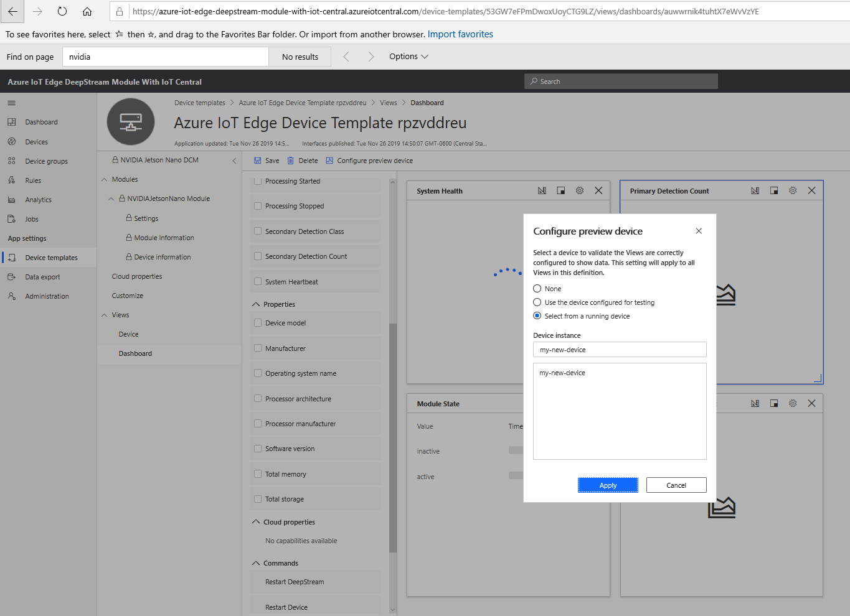Open Device groups in the left navigation
The height and width of the screenshot is (616, 850).
(46, 161)
